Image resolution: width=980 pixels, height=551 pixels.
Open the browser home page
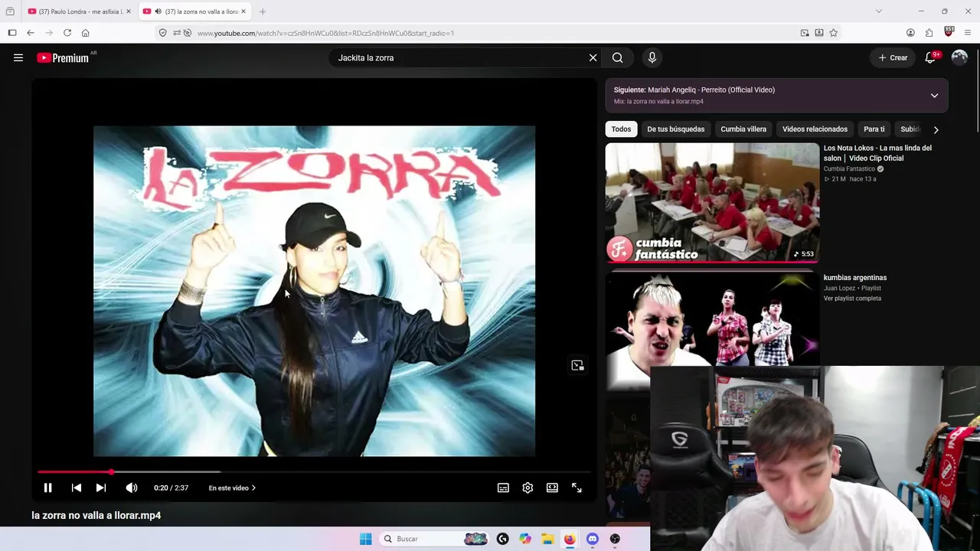point(86,33)
